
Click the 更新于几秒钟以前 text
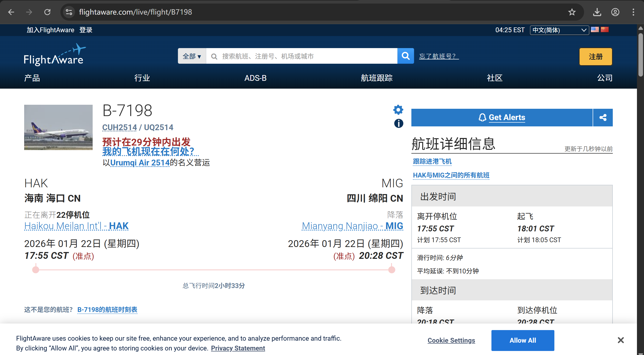point(589,149)
